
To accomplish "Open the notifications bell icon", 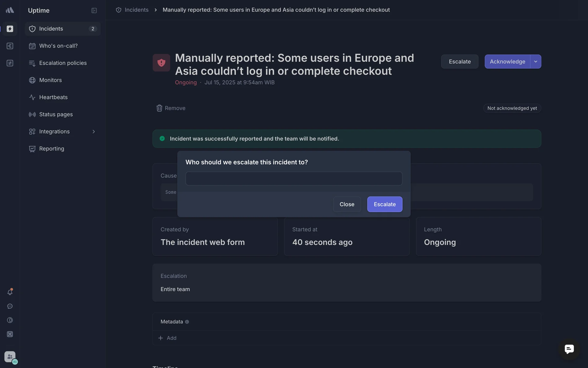I will [10, 292].
